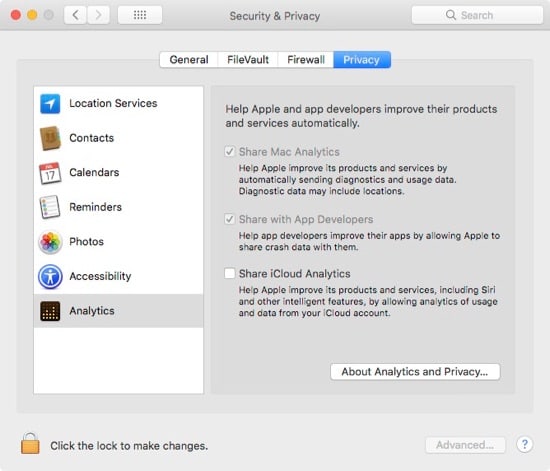Click the Search field
Viewport: 550px width, 471px height.
(477, 15)
